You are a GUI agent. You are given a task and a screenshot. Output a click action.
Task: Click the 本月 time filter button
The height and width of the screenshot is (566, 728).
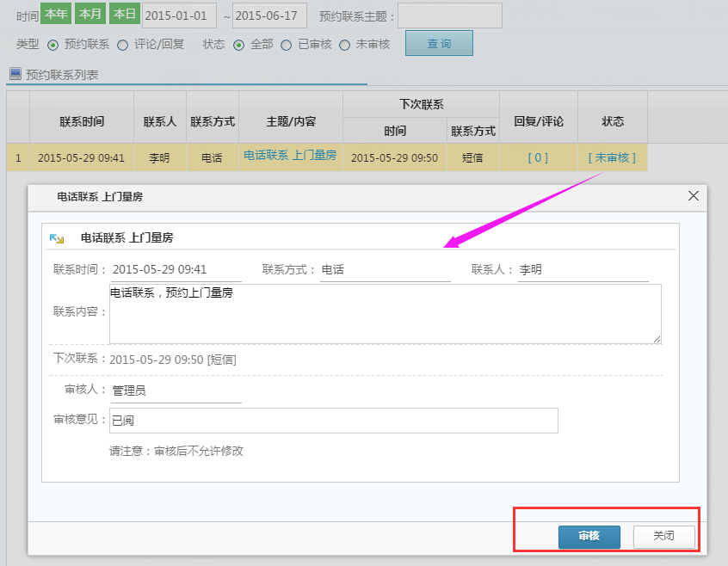pyautogui.click(x=89, y=15)
